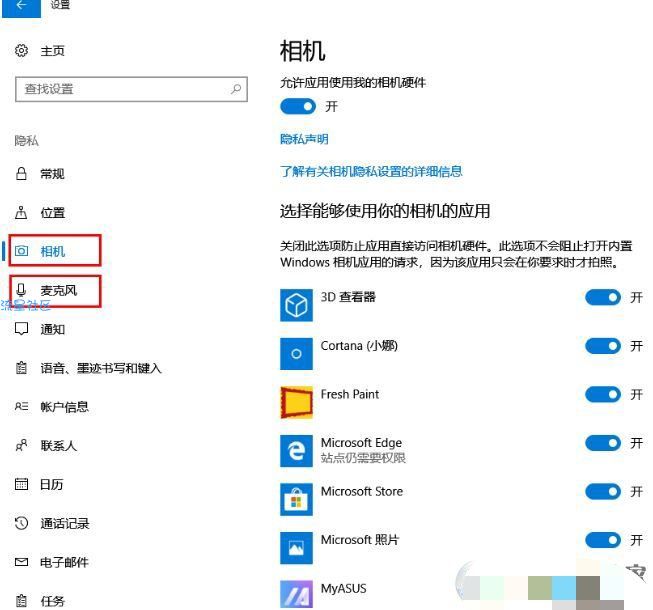The image size is (653, 610).
Task: Toggle camera access for 3D 查看器
Action: click(603, 297)
